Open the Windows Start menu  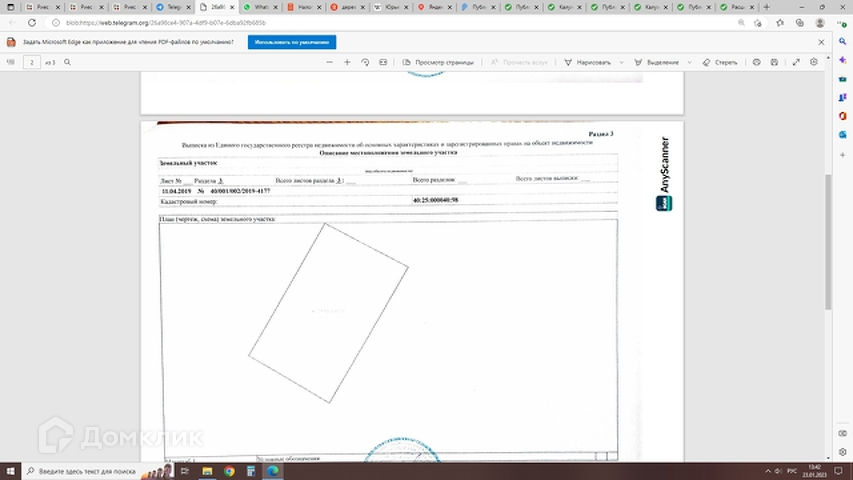pos(10,471)
